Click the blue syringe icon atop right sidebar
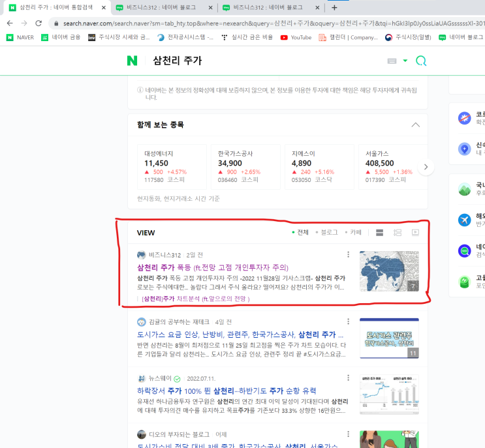The image size is (485, 448). pyautogui.click(x=464, y=118)
